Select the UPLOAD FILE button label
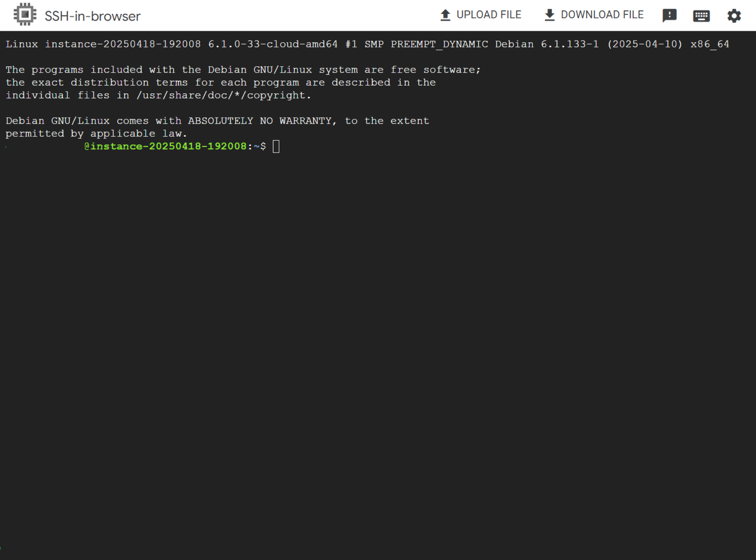 click(489, 15)
